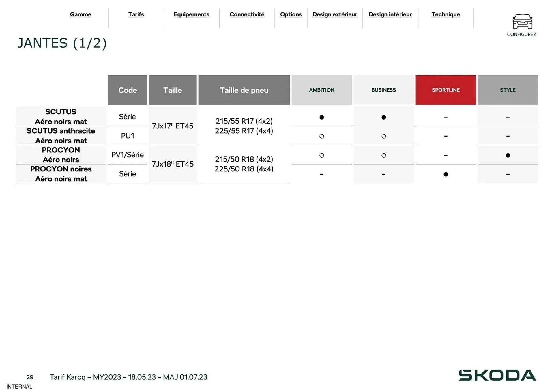Click the red SPORTLINE color block
This screenshot has width=554, height=392.
pyautogui.click(x=446, y=90)
